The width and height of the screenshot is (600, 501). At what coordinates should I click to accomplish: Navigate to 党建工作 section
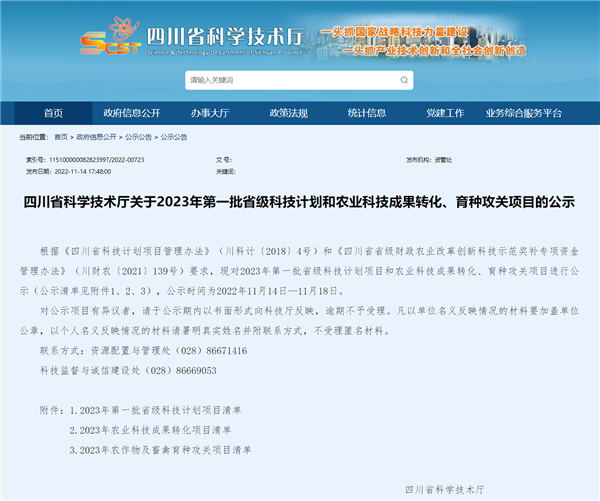[445, 113]
